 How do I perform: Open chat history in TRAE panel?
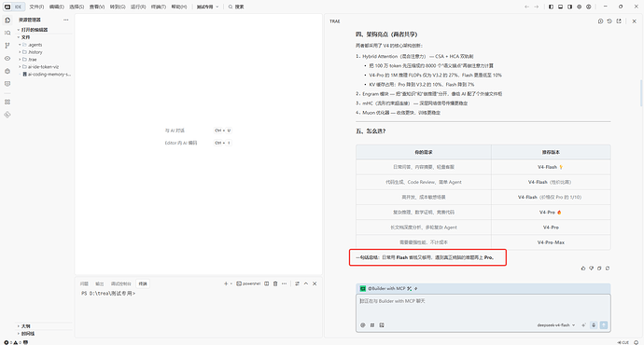coord(609,21)
